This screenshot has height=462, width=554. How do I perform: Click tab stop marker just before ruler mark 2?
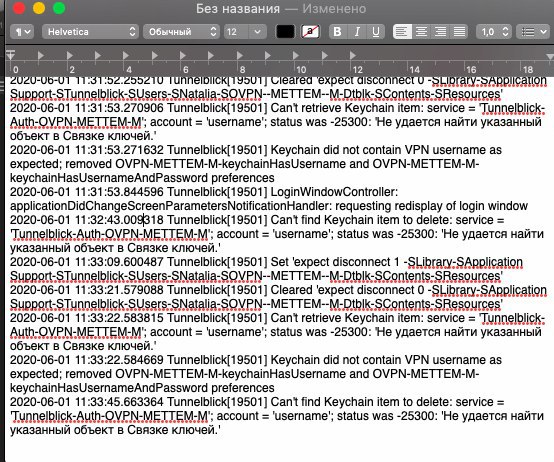(x=70, y=55)
